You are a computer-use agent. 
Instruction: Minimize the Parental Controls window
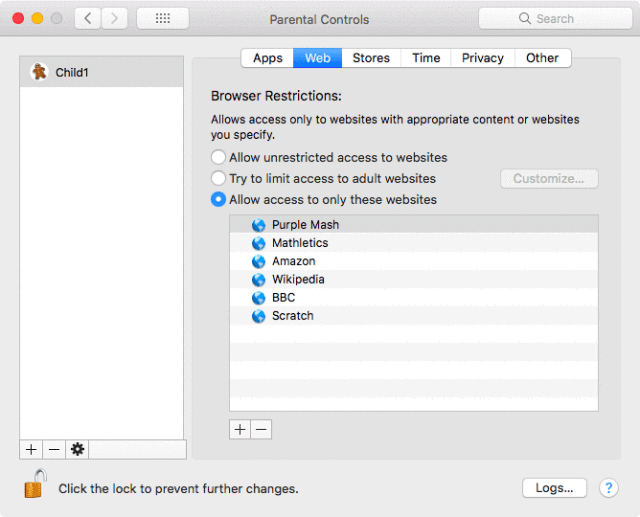37,18
